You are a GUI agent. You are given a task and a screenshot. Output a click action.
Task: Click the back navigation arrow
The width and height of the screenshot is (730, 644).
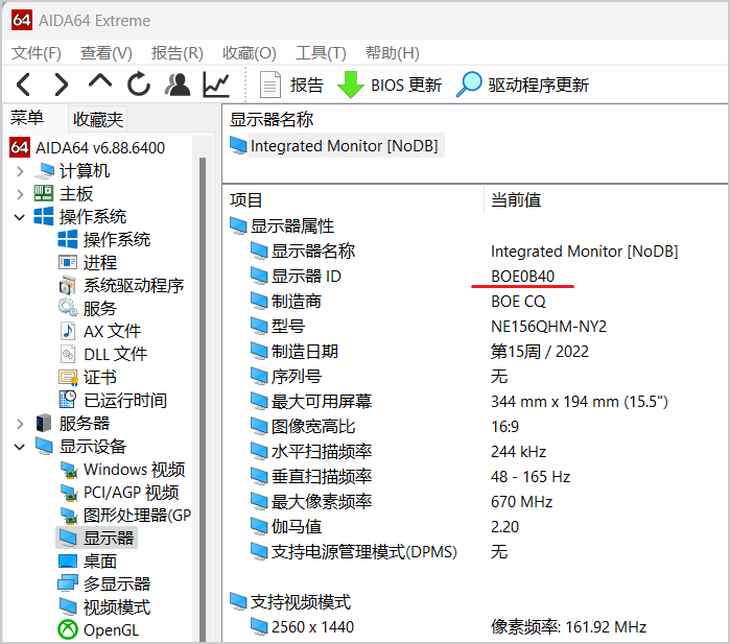23,85
